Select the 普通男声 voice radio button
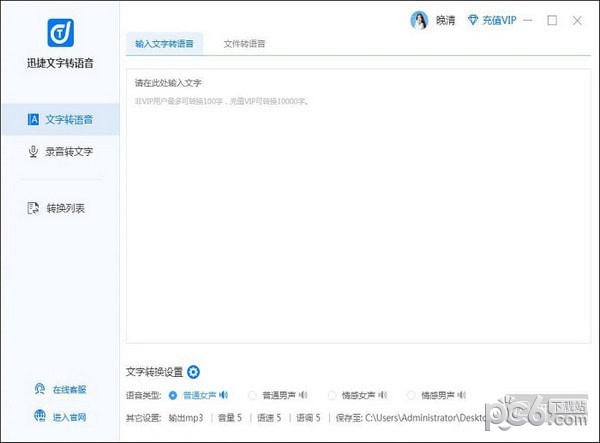Image resolution: width=600 pixels, height=443 pixels. click(x=252, y=395)
